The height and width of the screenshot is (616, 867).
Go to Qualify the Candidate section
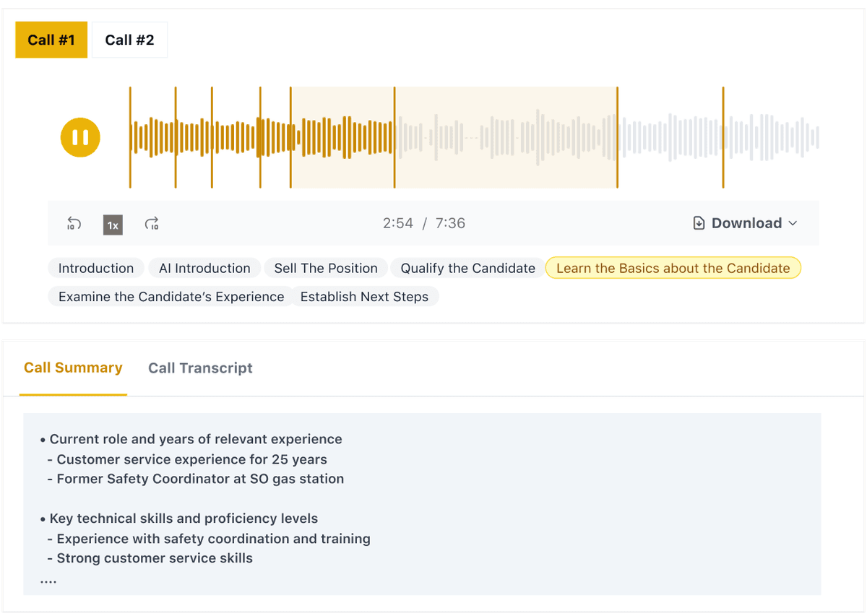click(x=467, y=269)
